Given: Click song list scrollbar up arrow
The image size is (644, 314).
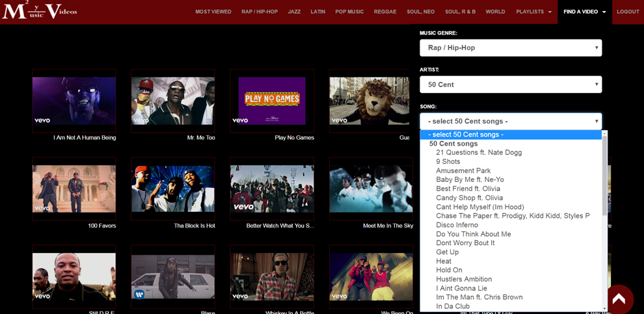Looking at the screenshot, I should tap(604, 133).
